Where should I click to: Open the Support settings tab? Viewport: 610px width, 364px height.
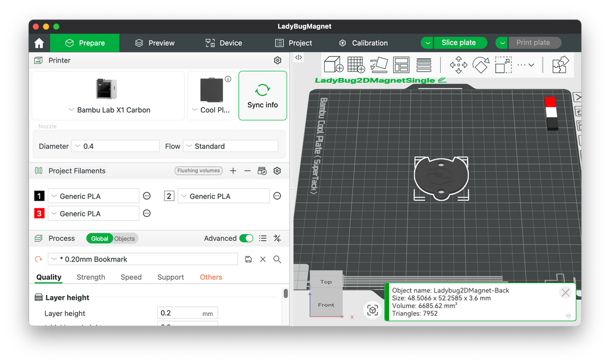click(170, 277)
